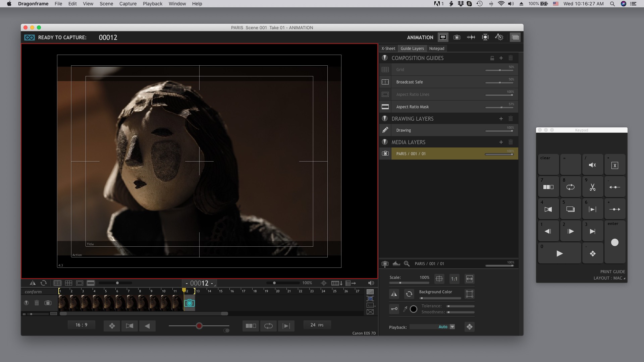Click the mute audio key on Keypad

click(x=593, y=164)
